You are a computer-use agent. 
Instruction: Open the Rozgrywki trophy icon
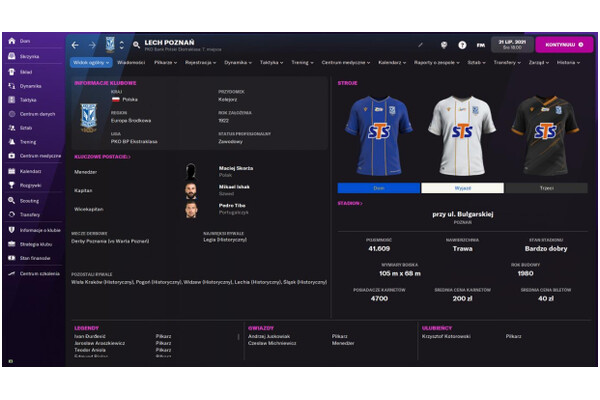point(11,185)
